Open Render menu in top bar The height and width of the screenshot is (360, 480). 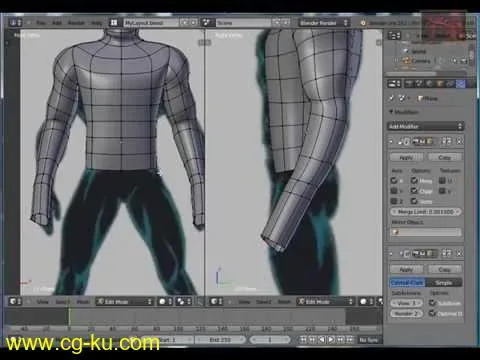(76, 23)
